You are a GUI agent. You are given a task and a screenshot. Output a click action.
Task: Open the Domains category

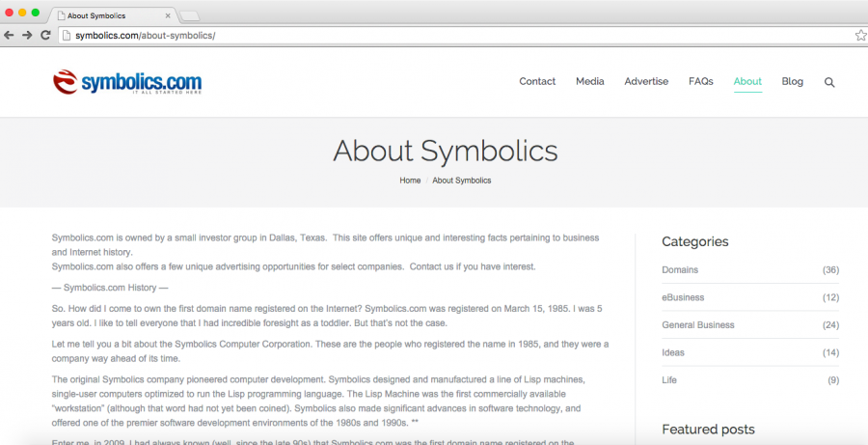(680, 270)
